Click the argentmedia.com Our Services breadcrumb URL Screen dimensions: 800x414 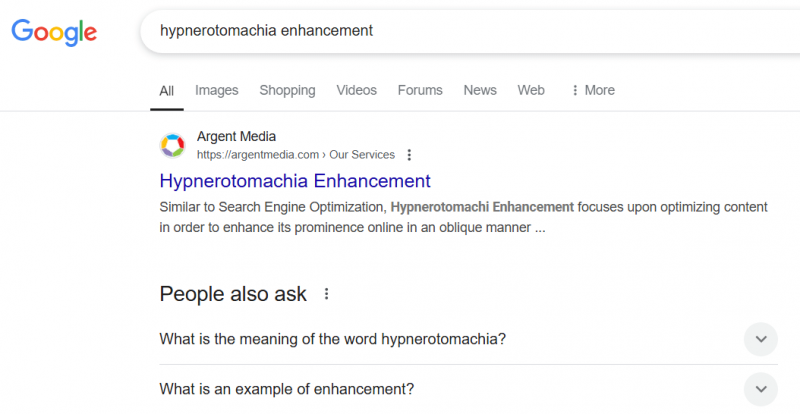click(x=295, y=155)
